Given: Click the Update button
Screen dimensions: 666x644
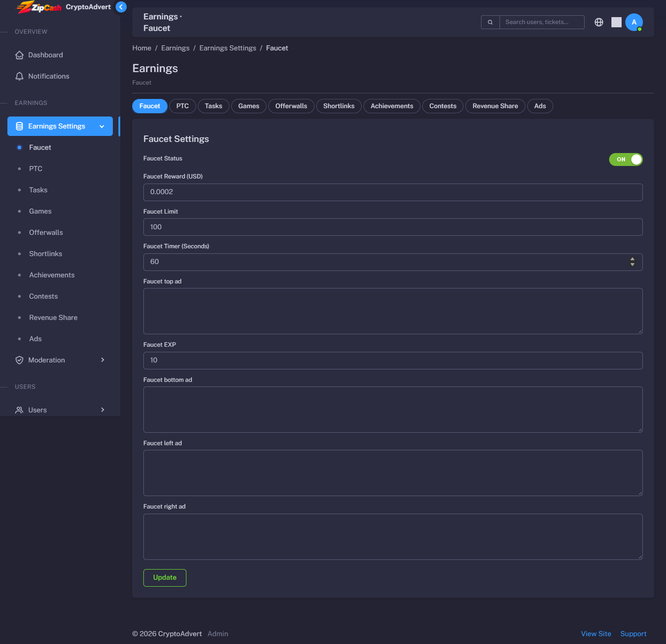Looking at the screenshot, I should (165, 578).
